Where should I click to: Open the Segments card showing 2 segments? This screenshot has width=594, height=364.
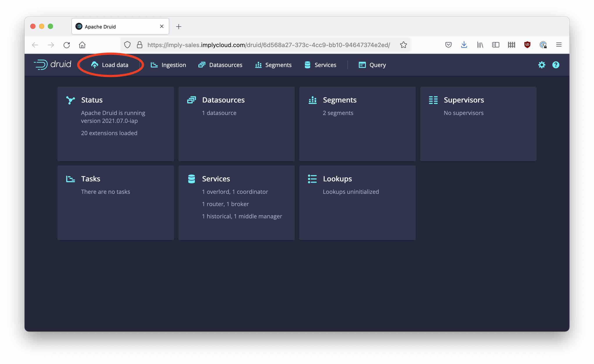(x=357, y=124)
